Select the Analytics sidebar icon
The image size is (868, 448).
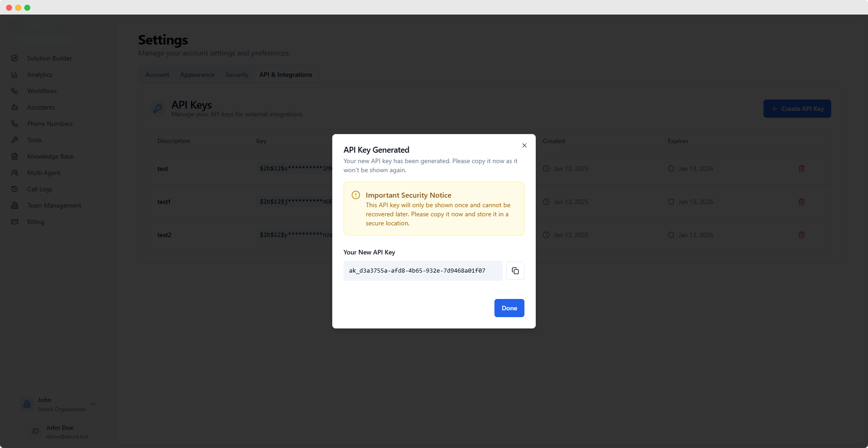(x=40, y=74)
